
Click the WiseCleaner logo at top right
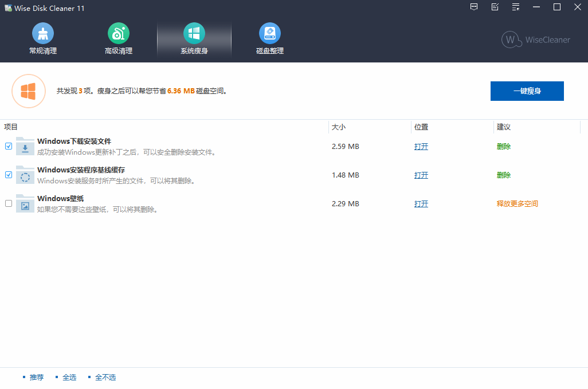point(536,40)
